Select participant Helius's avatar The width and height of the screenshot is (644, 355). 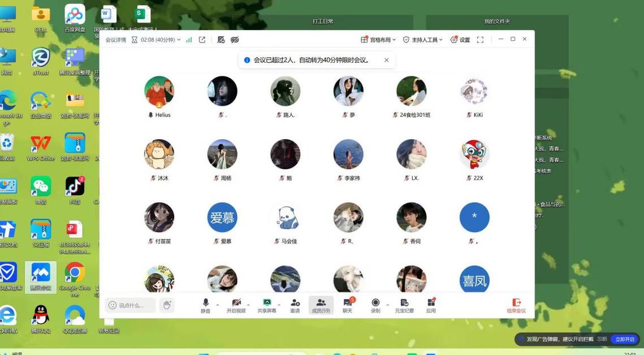click(x=159, y=91)
